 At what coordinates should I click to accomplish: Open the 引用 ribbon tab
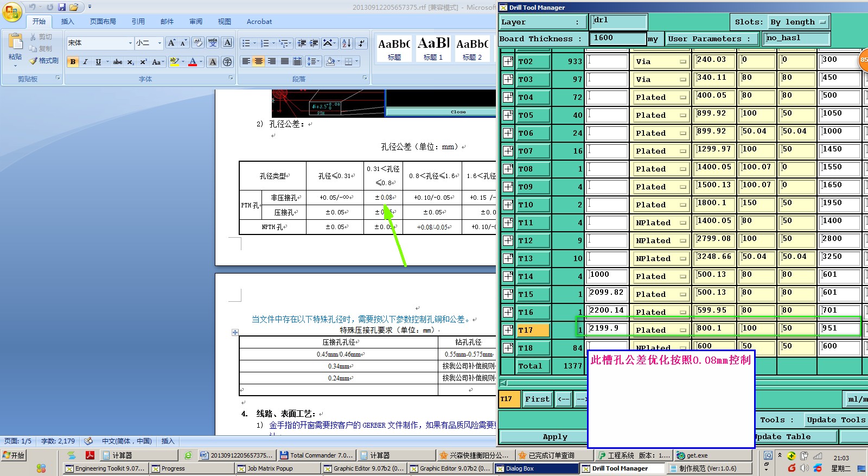(138, 22)
